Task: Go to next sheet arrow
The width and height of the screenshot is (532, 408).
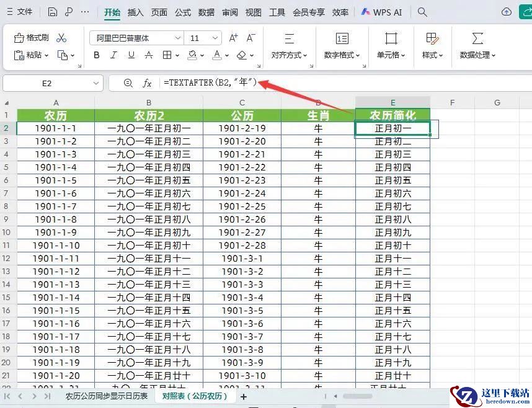Action: (x=34, y=396)
